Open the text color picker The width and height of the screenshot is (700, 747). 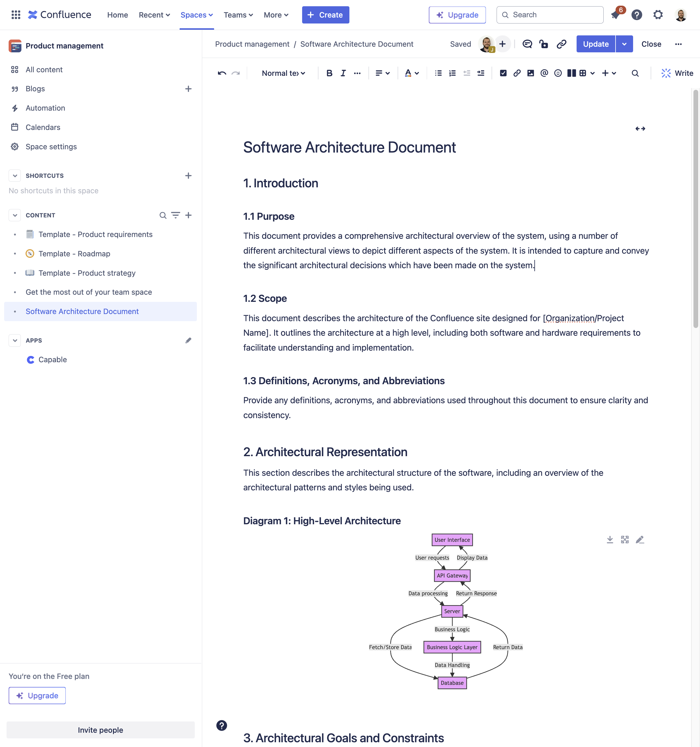click(x=412, y=73)
